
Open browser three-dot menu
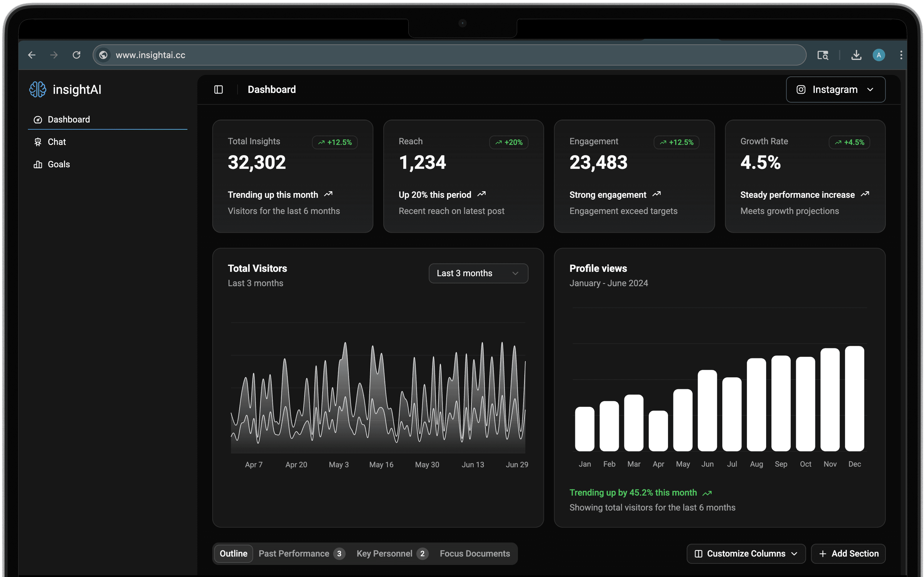(x=901, y=55)
